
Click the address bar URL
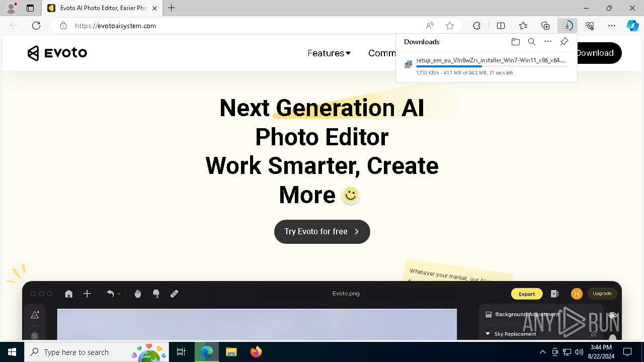pyautogui.click(x=115, y=26)
